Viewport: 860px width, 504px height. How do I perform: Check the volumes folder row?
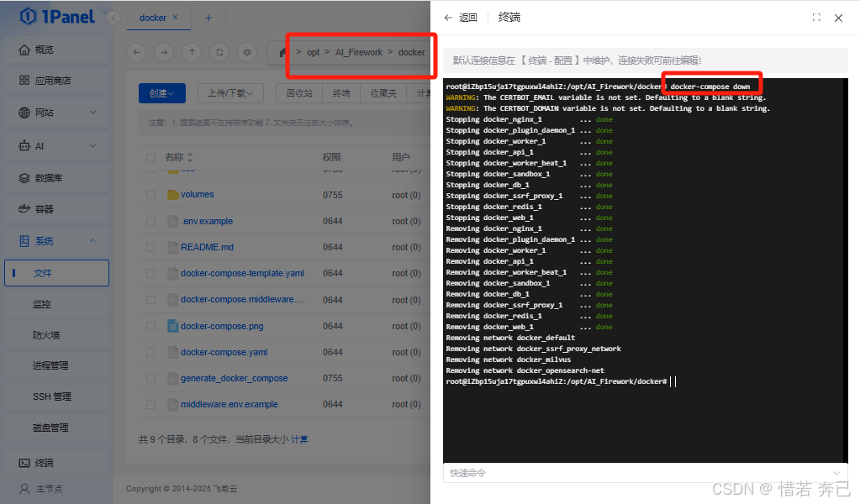click(150, 195)
